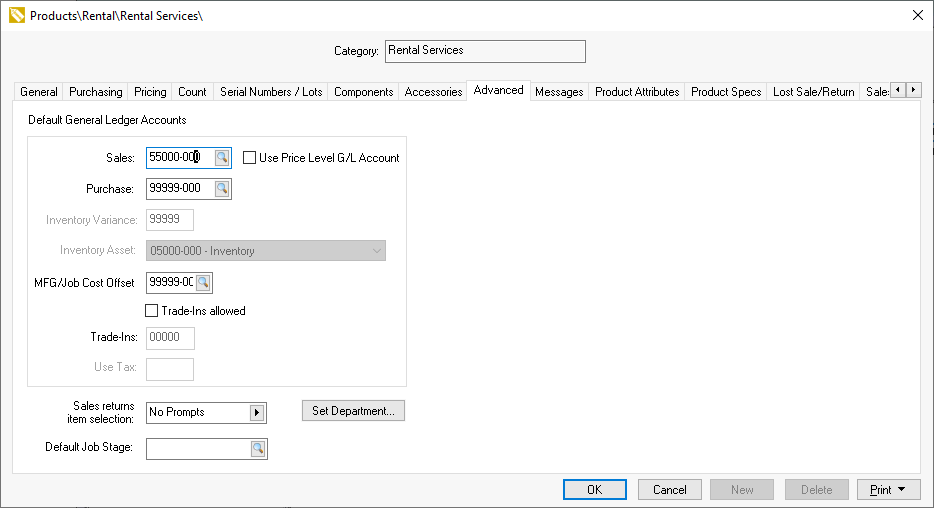
Task: Click into the Purchase account field
Action: [x=179, y=188]
